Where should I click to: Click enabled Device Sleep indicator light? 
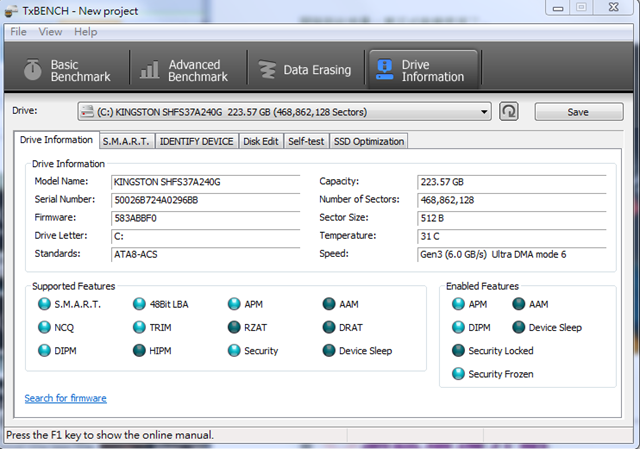(518, 327)
